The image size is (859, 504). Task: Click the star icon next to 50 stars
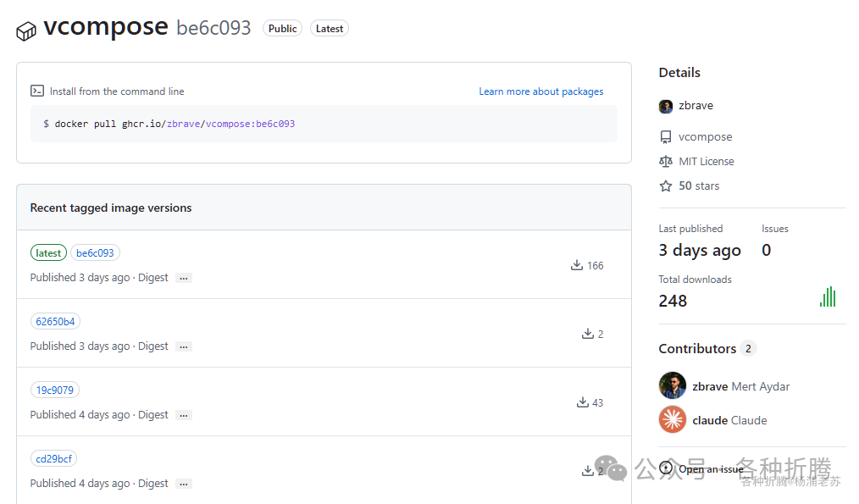(665, 186)
